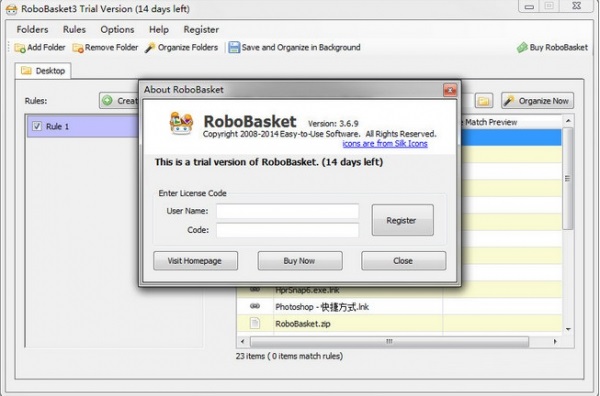Open the Register menu
The image size is (600, 396).
point(201,29)
